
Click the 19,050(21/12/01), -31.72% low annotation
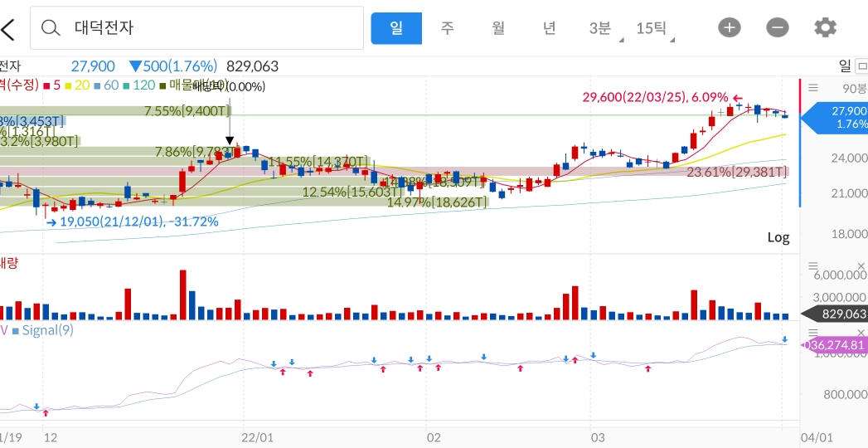point(139,222)
